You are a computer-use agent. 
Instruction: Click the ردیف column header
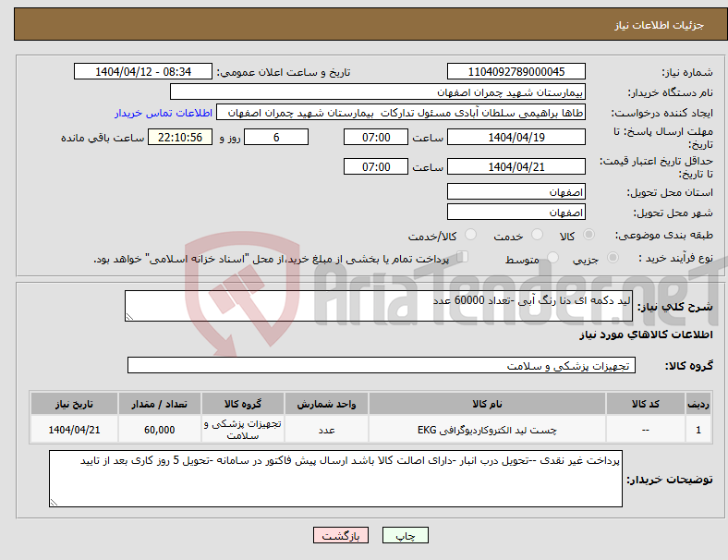[x=698, y=404]
